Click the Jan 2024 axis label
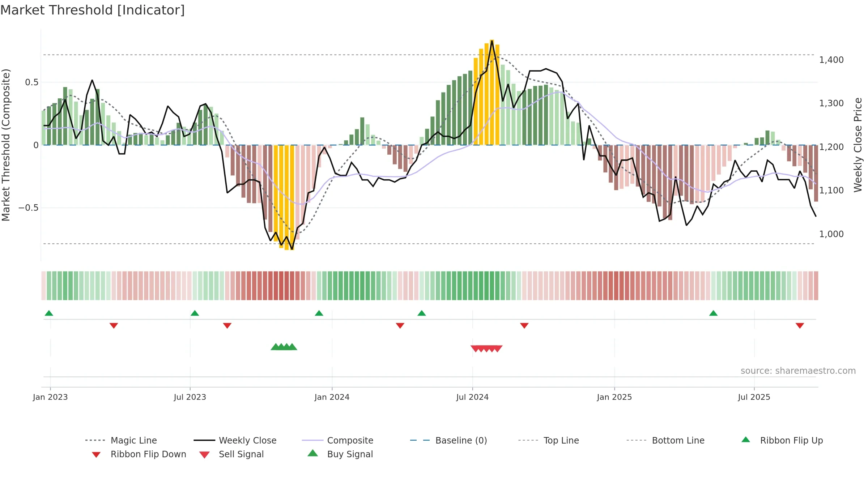Screen dimensions: 868x488 pos(332,397)
